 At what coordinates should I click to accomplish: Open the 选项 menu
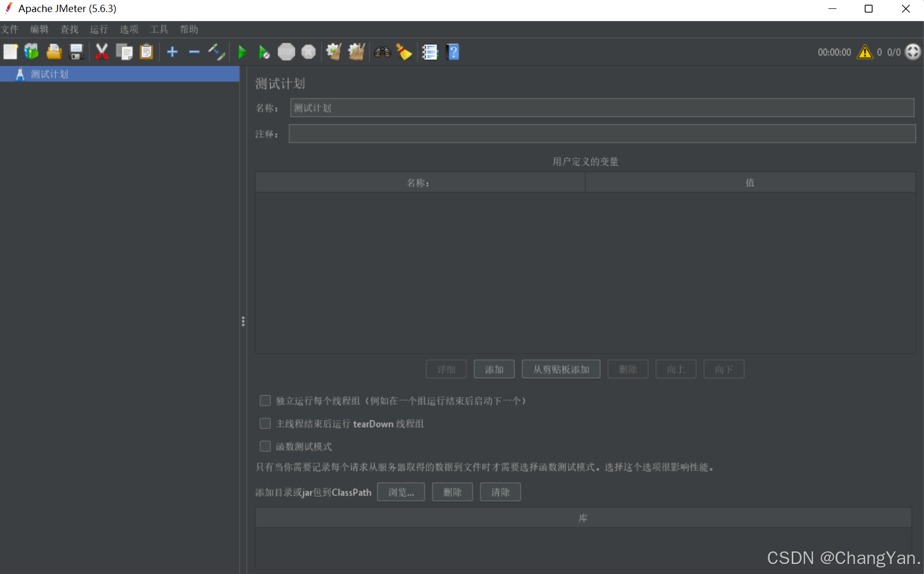[129, 29]
